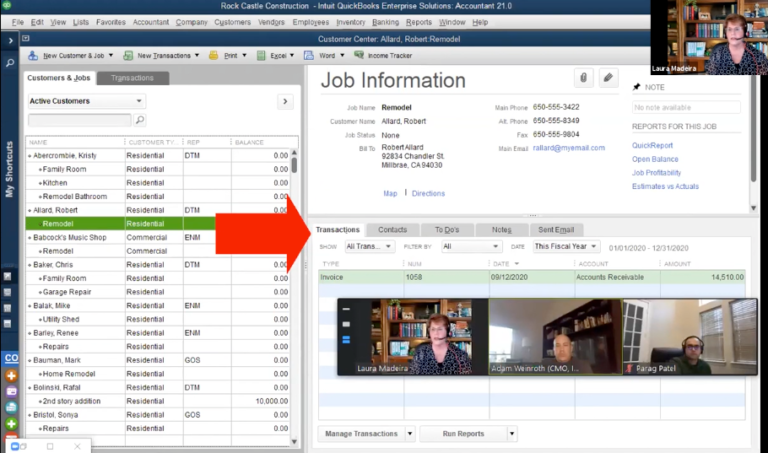The width and height of the screenshot is (768, 453).
Task: Click the Word toolbar icon
Action: coord(309,55)
